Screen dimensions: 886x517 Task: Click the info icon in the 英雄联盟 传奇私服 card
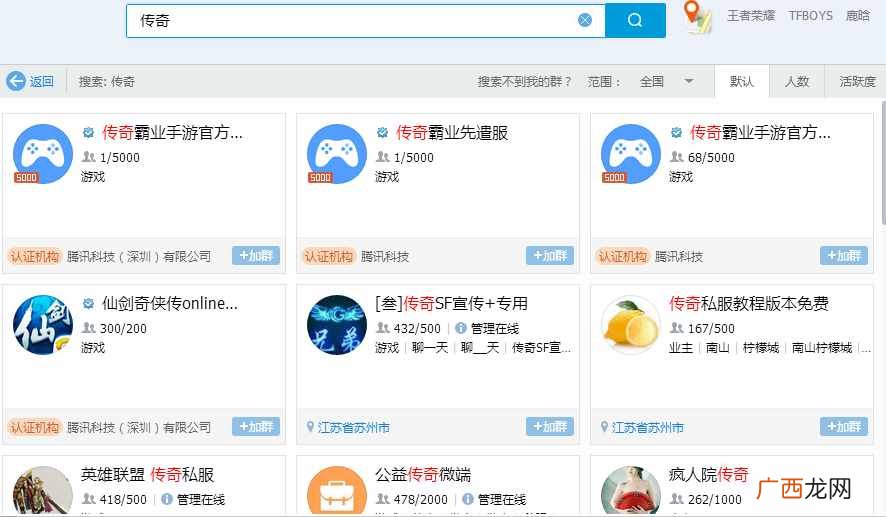[167, 499]
